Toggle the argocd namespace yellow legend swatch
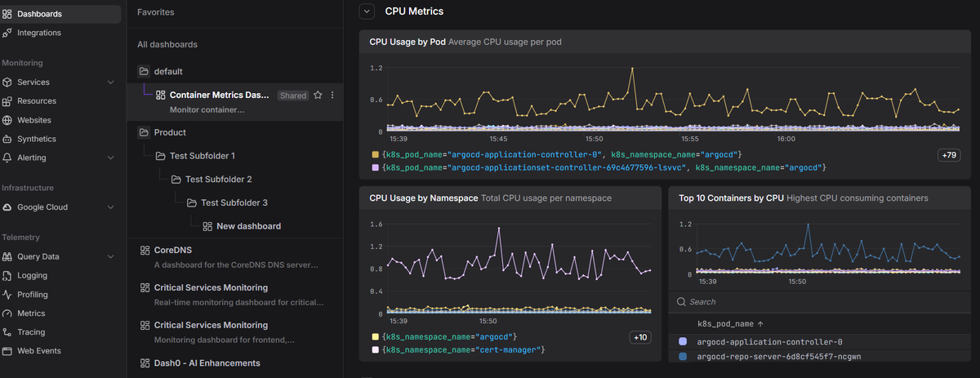The image size is (980, 378). point(375,336)
